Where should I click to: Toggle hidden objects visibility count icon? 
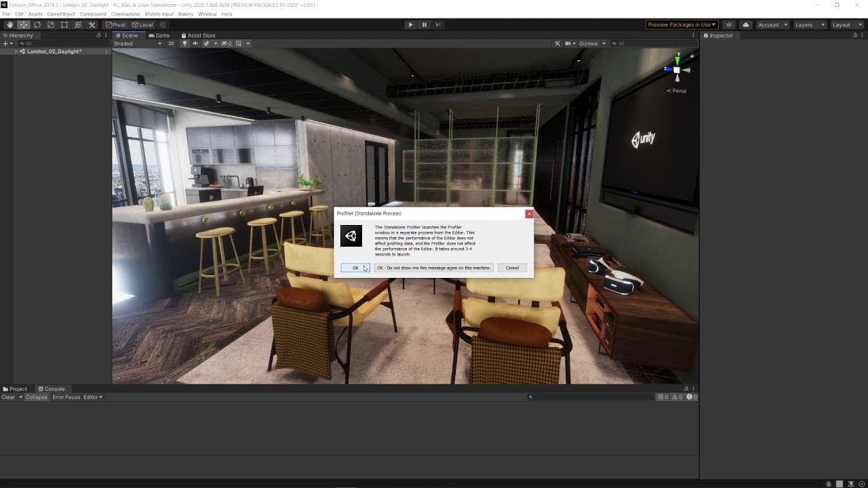pyautogui.click(x=226, y=43)
